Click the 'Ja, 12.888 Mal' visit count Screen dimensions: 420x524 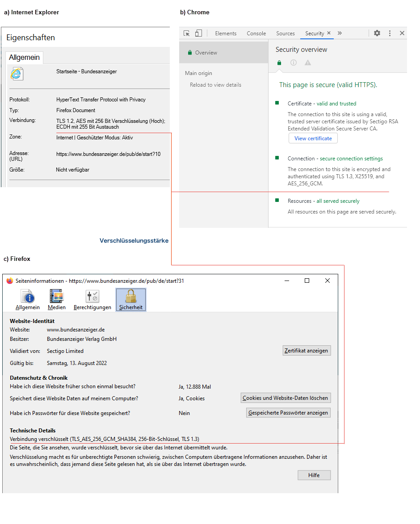coord(195,387)
